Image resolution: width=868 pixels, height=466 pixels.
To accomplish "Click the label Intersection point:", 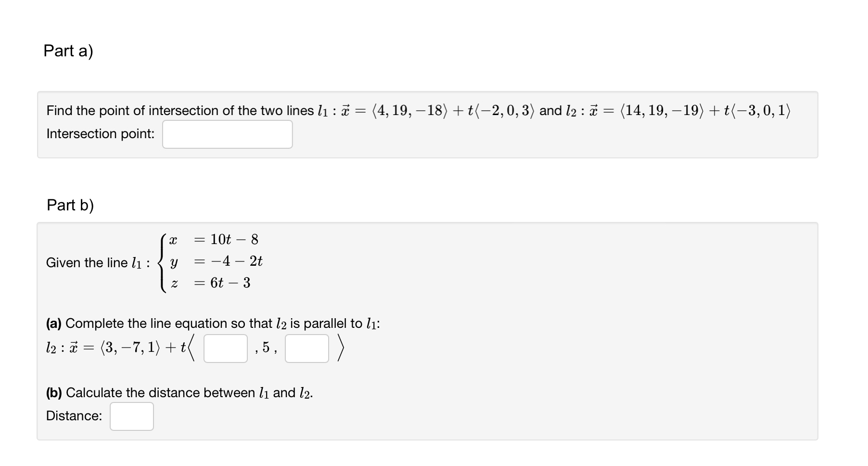I will [100, 134].
